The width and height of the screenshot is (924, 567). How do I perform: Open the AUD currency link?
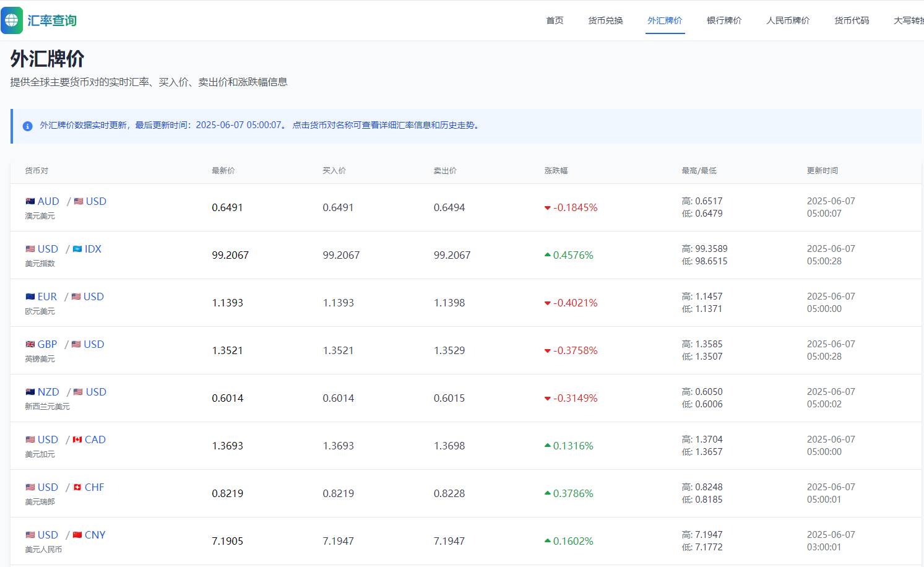click(48, 201)
